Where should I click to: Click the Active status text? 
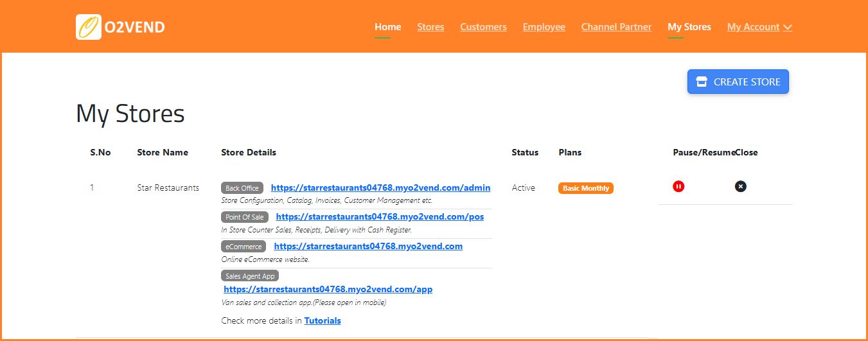click(x=524, y=188)
